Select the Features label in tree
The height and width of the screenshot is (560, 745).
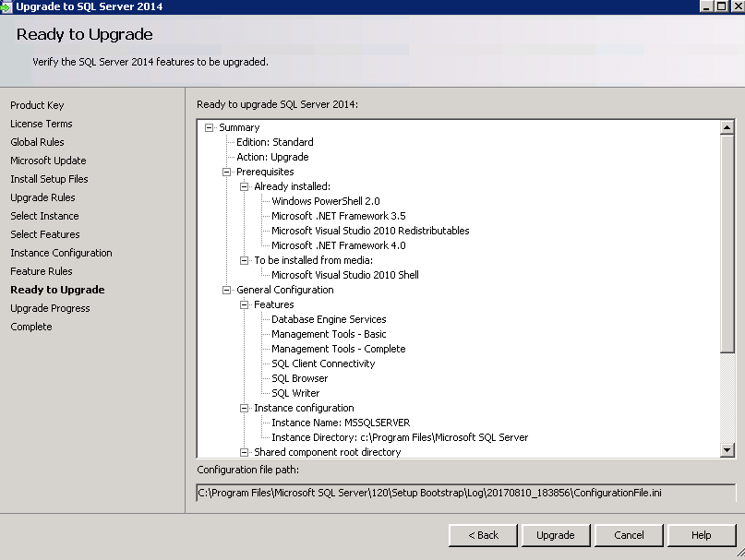tap(273, 304)
